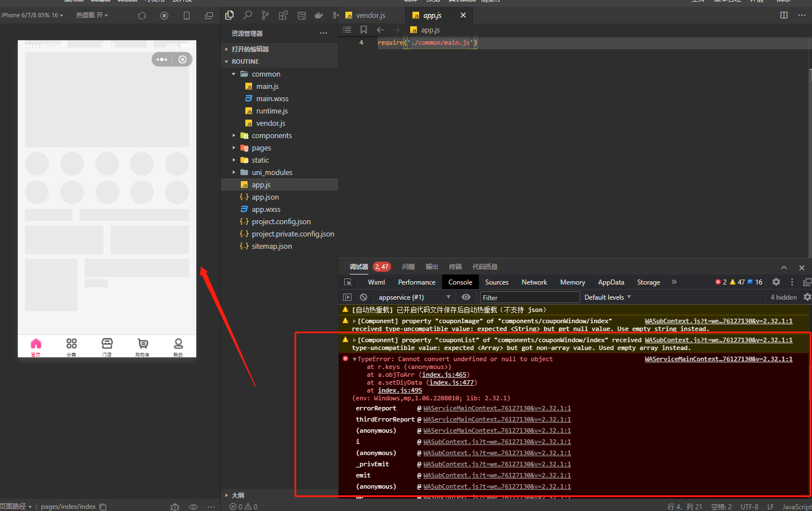812x511 pixels.
Task: Click the console Filter input field
Action: tap(529, 297)
